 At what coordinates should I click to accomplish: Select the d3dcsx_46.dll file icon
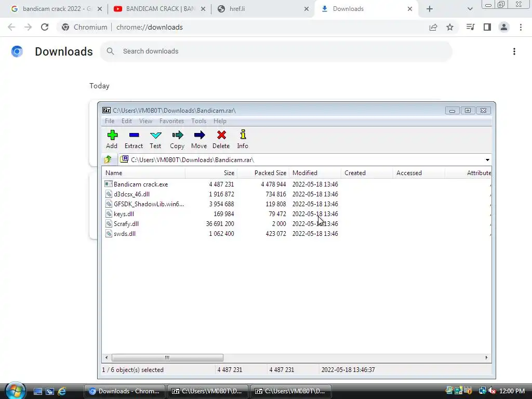click(109, 194)
